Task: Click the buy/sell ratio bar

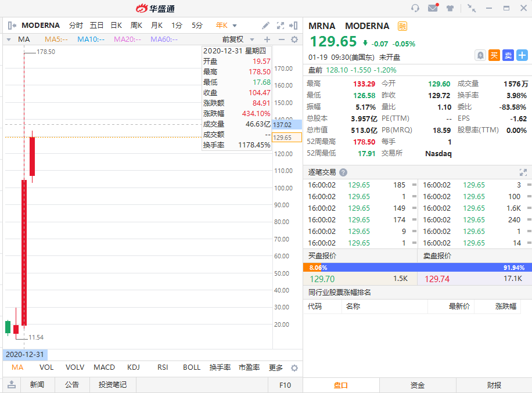Action: pyautogui.click(x=417, y=268)
